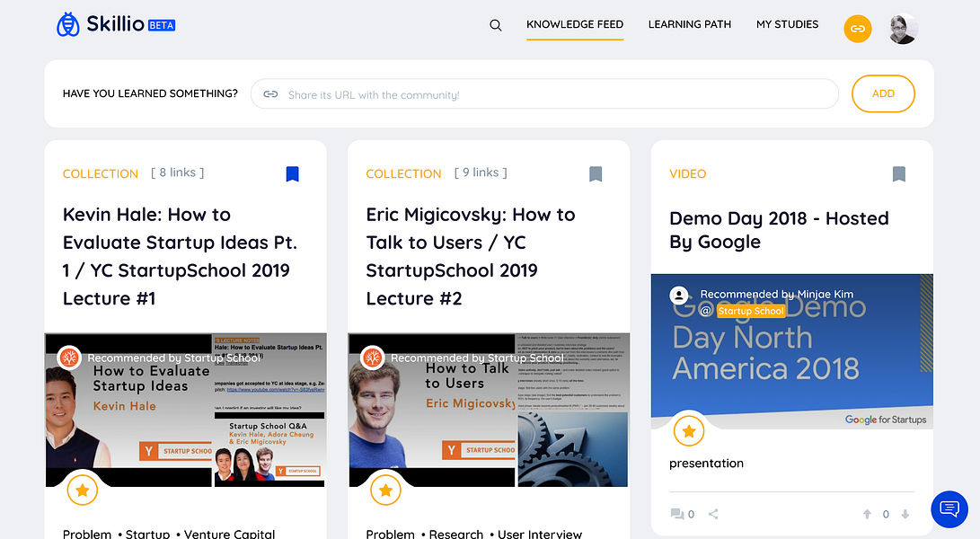The image size is (980, 539).
Task: Toggle bookmark on Demo Day 2018 video
Action: click(899, 174)
